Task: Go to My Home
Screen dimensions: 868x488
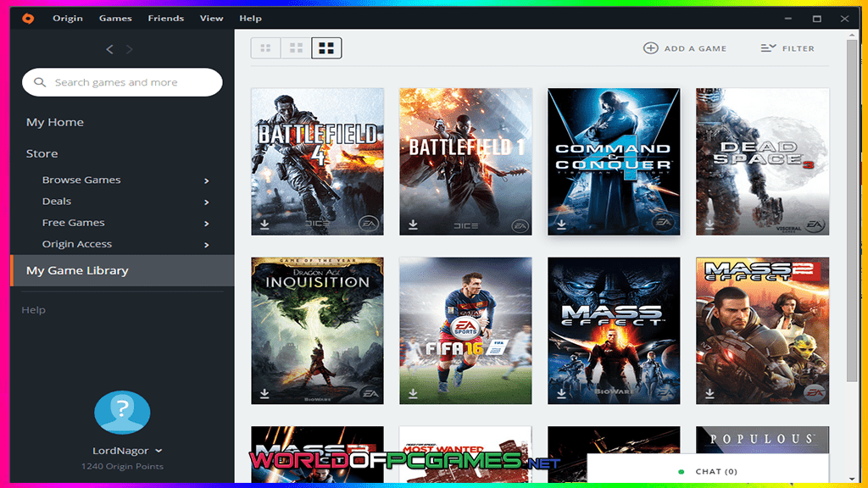Action: pos(55,122)
